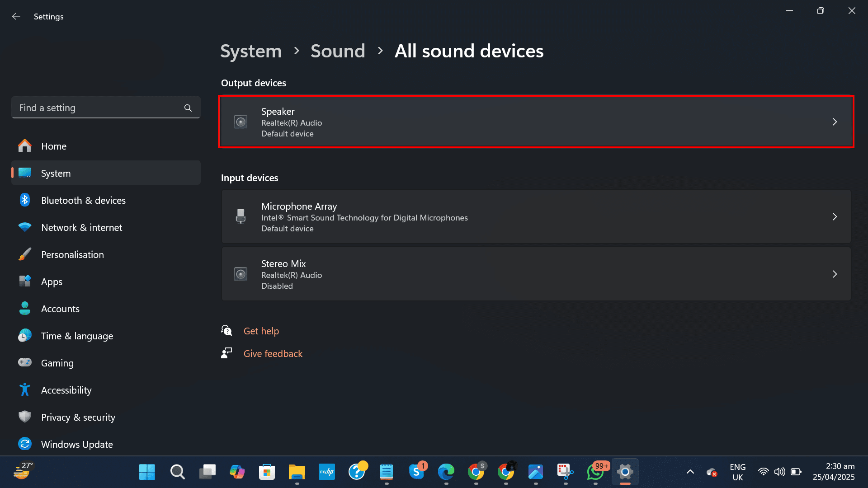Click the Give feedback link

pyautogui.click(x=273, y=353)
